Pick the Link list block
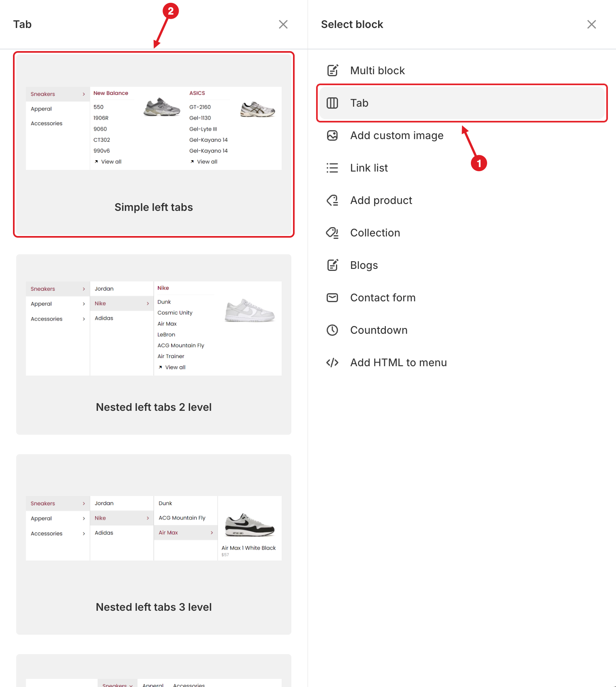 pyautogui.click(x=462, y=168)
